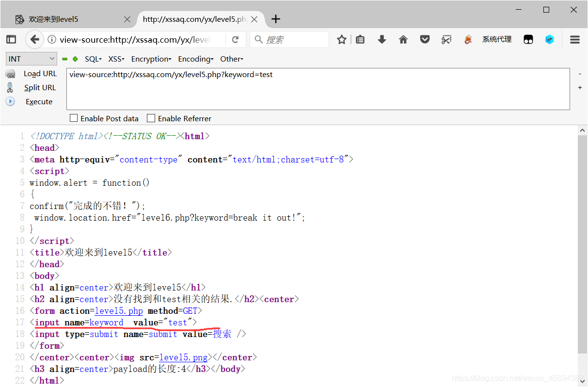Open the bookmarks list icon
This screenshot has width=588, height=387.
tap(360, 40)
